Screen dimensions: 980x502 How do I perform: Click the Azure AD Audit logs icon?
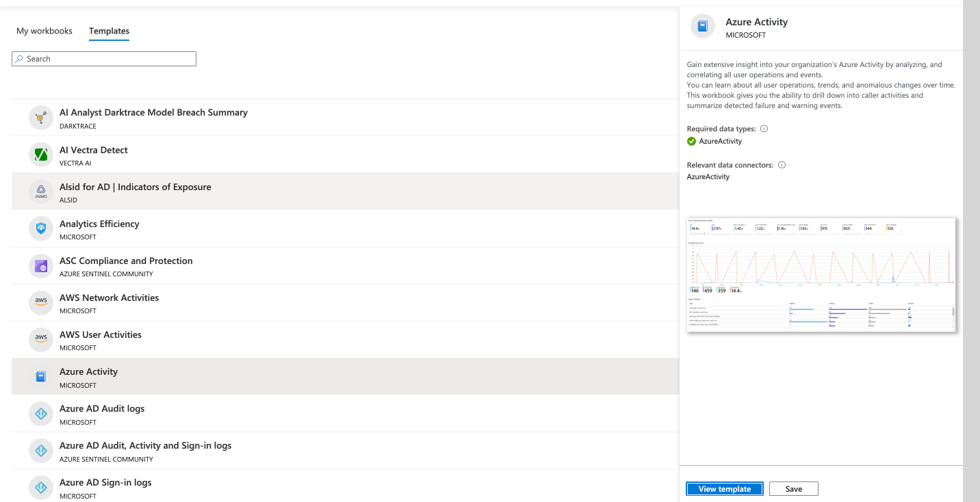coord(41,413)
